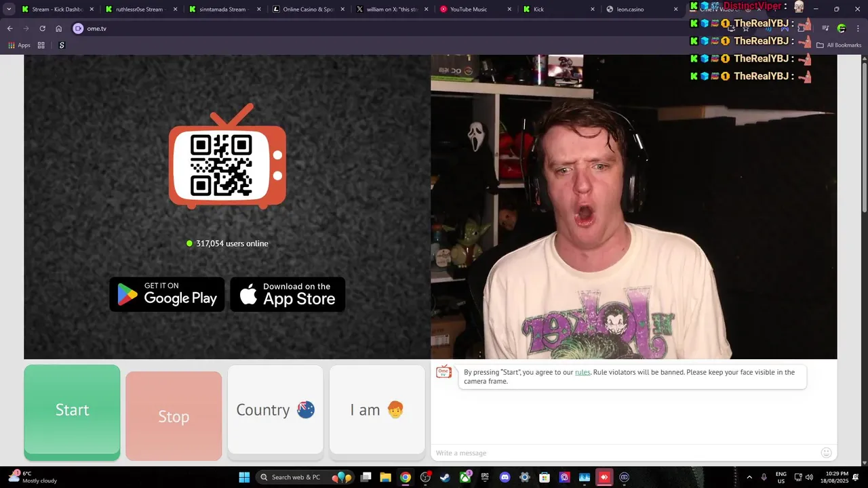The height and width of the screenshot is (488, 868).
Task: Open the tab search dropdown arrow
Action: 9,9
